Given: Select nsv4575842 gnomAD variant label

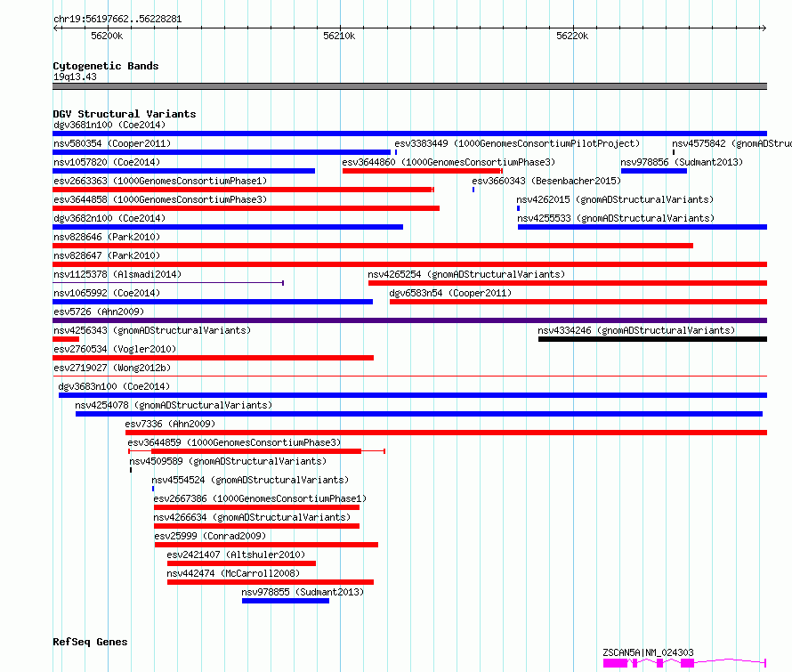Looking at the screenshot, I should coord(731,143).
